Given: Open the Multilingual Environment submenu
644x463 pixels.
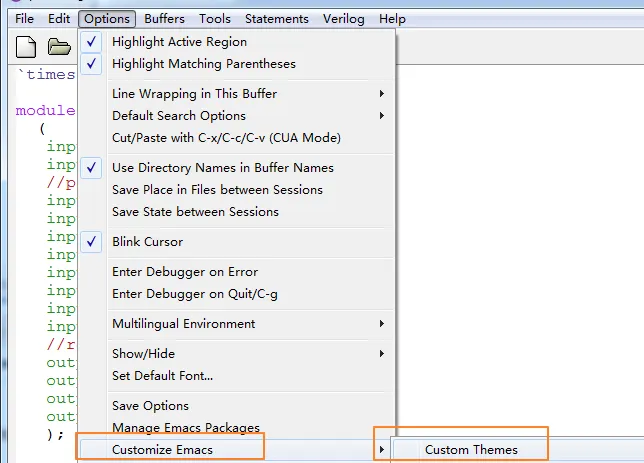Looking at the screenshot, I should 183,324.
